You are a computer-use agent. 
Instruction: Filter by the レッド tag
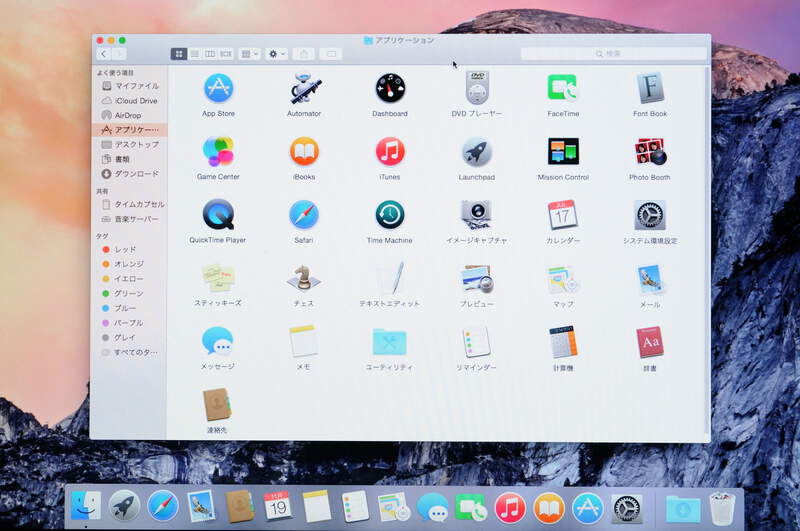pyautogui.click(x=130, y=249)
